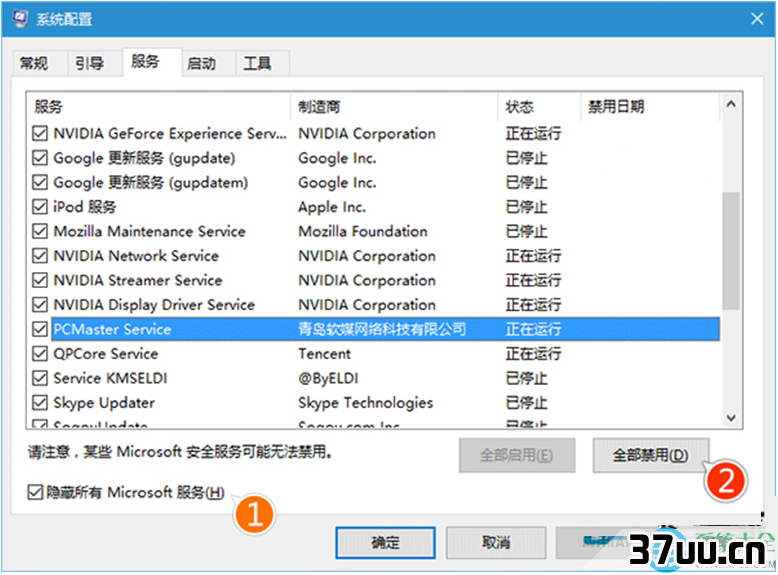Disable NVIDIA Network Service checkbox
This screenshot has width=778, height=575.
(40, 256)
